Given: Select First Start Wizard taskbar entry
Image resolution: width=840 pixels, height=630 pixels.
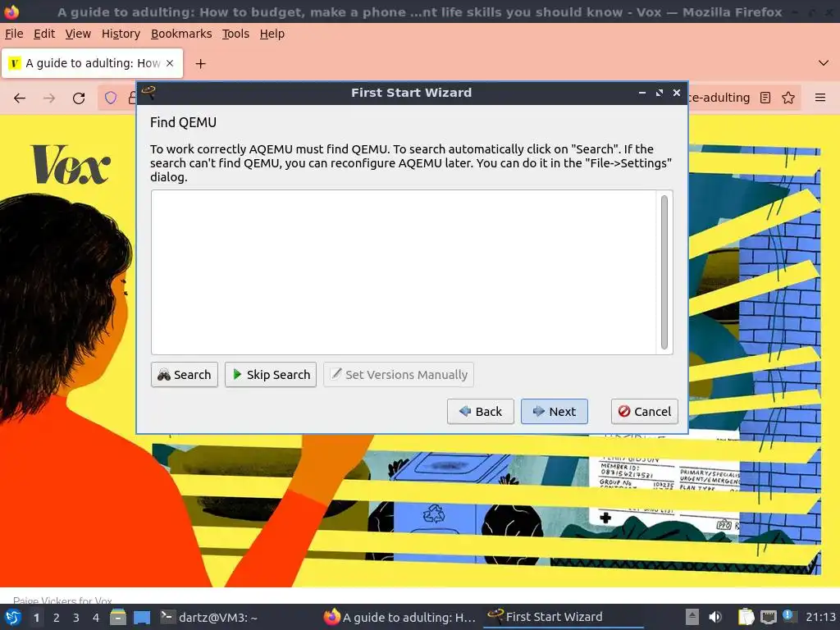Looking at the screenshot, I should point(563,617).
